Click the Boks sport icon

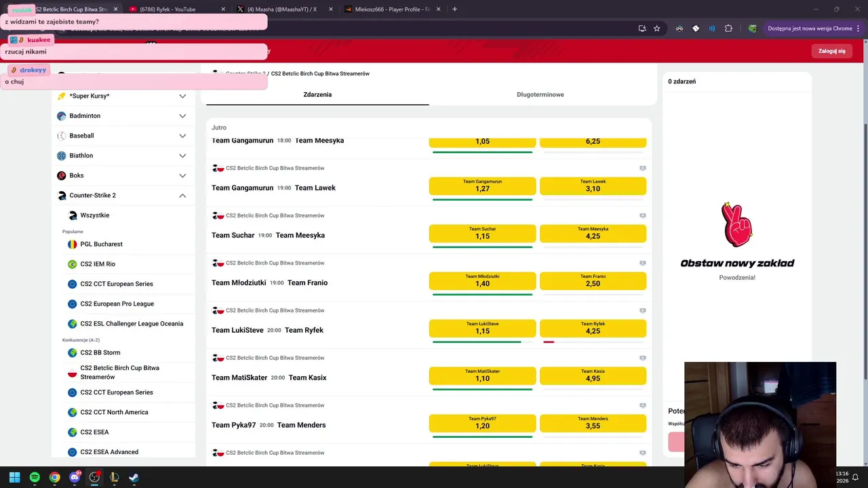(62, 176)
